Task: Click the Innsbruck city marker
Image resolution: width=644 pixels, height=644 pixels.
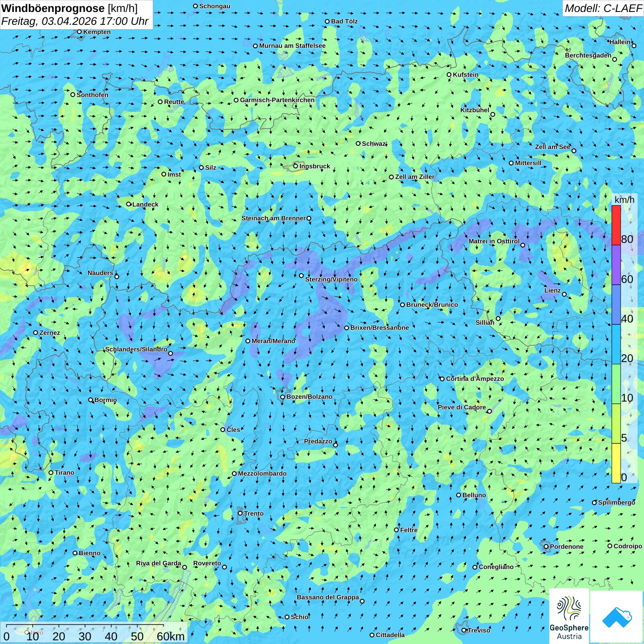Action: tap(296, 166)
